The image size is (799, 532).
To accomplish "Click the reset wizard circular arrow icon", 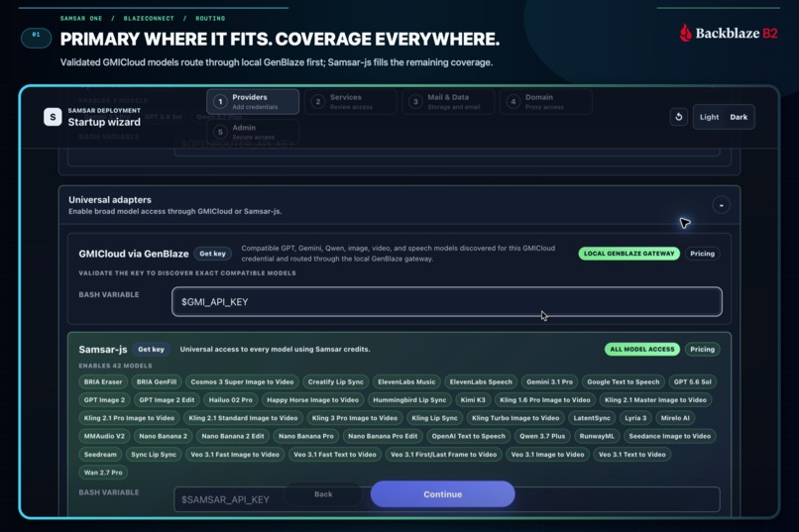I will (x=678, y=117).
